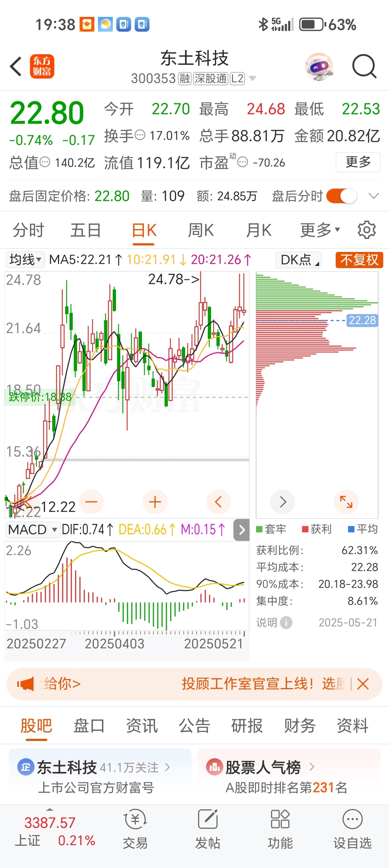Open 均线 indicator dropdown
Screen dimensions: 389x868
click(x=25, y=259)
